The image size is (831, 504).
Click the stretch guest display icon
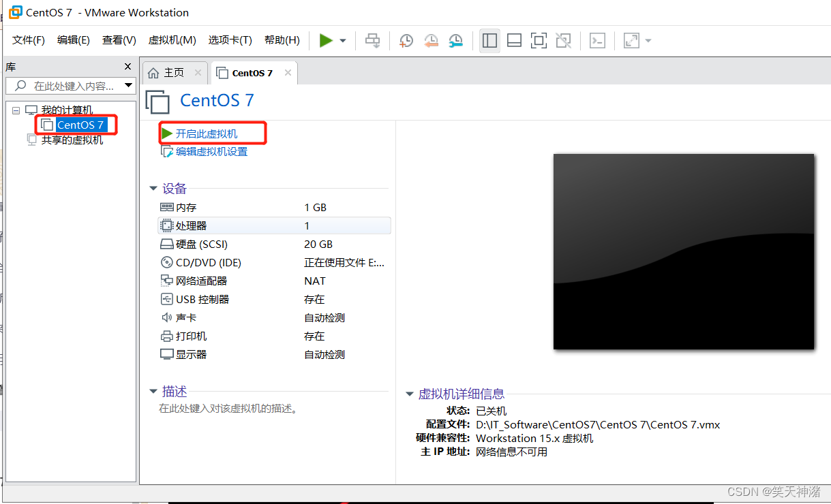(x=632, y=41)
